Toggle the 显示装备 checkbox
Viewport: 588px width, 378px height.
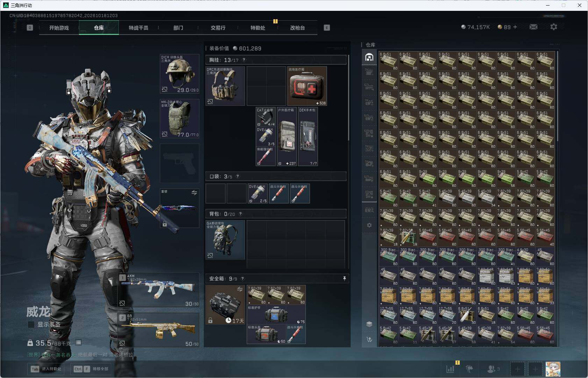pyautogui.click(x=31, y=325)
